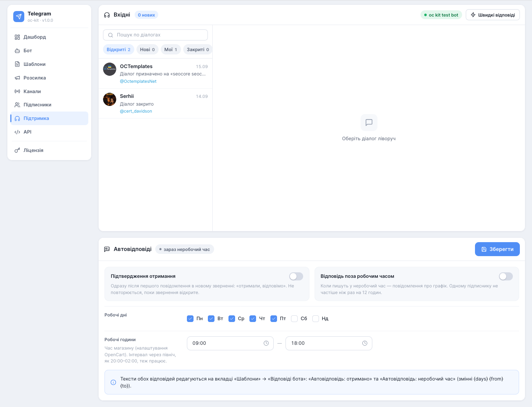This screenshot has height=407, width=532.
Task: Click the clock icon in the 09:00 field
Action: 266,343
